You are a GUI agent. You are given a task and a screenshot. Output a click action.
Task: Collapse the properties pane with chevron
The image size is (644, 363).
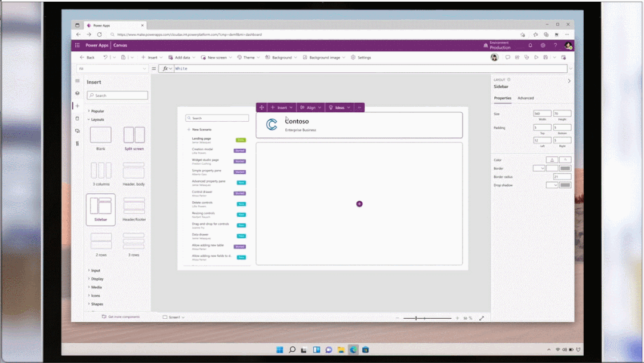(x=569, y=81)
